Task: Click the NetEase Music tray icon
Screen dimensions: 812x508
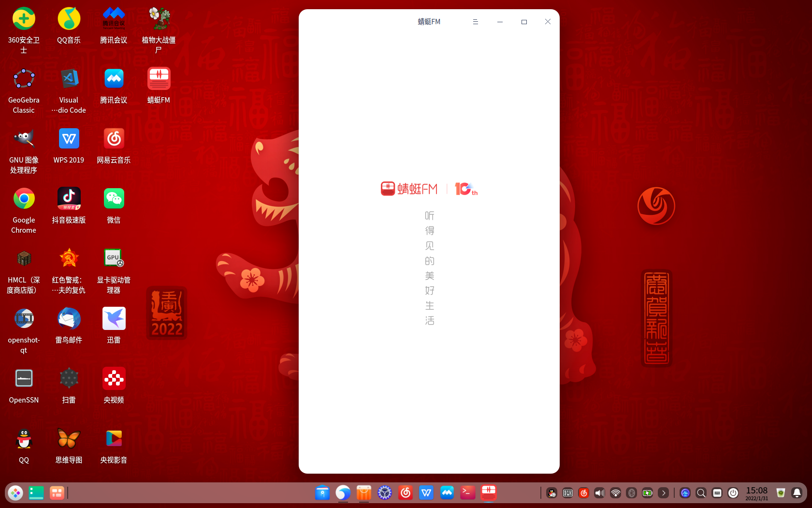Action: point(584,493)
